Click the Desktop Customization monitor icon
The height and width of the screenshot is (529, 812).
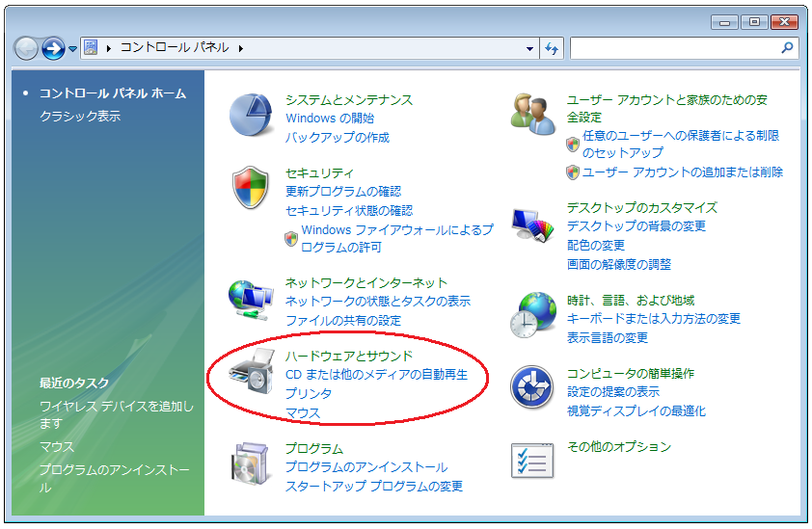coord(533,228)
